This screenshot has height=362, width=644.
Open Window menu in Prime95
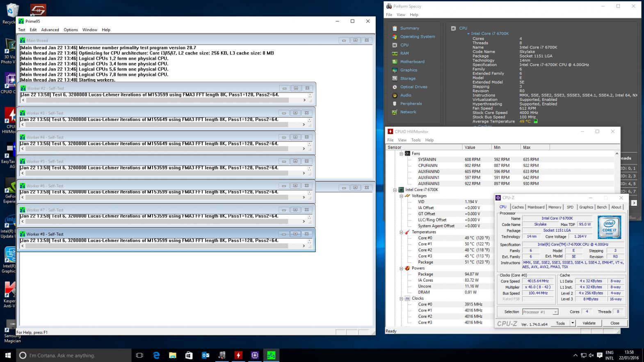(x=90, y=30)
